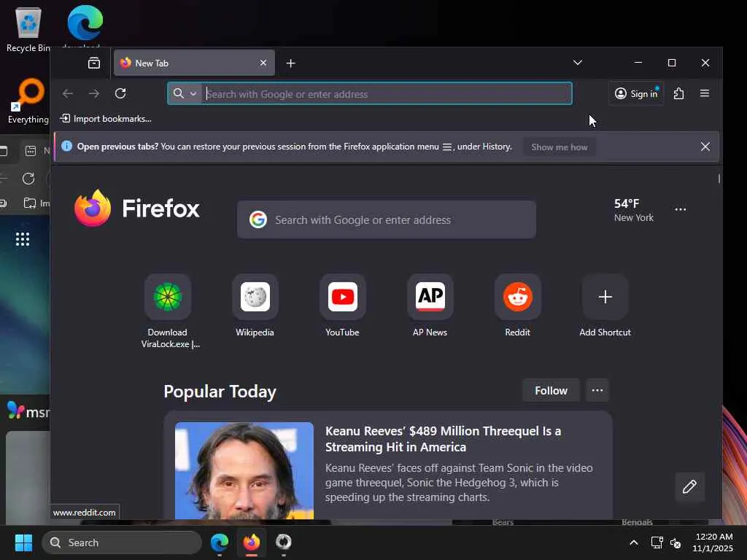Open a new tab with plus button

click(290, 63)
